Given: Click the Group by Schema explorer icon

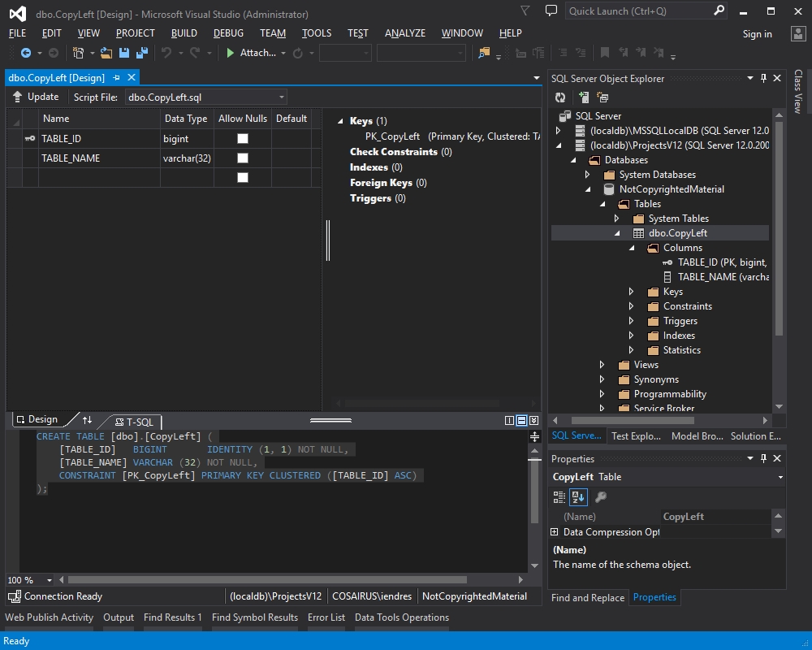Looking at the screenshot, I should [603, 97].
